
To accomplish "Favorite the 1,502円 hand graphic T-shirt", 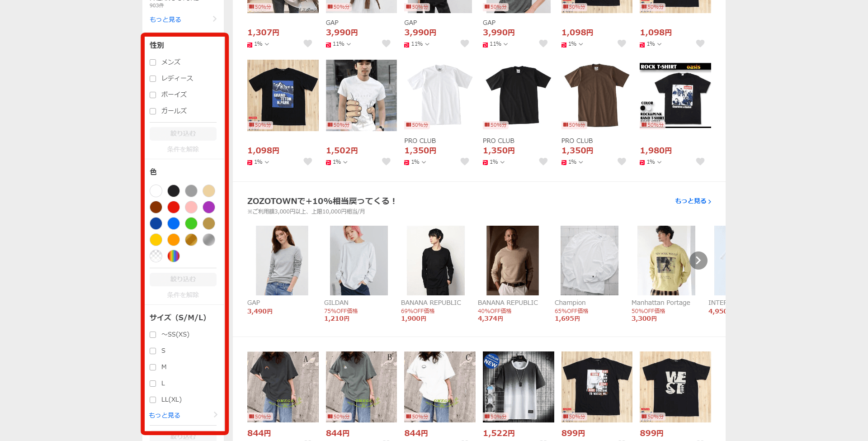I will pyautogui.click(x=386, y=161).
